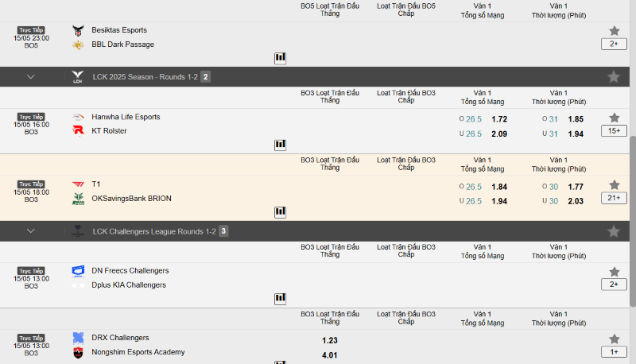The height and width of the screenshot is (364, 636).
Task: Favorite the LCK 2025 Season league
Action: pos(614,77)
